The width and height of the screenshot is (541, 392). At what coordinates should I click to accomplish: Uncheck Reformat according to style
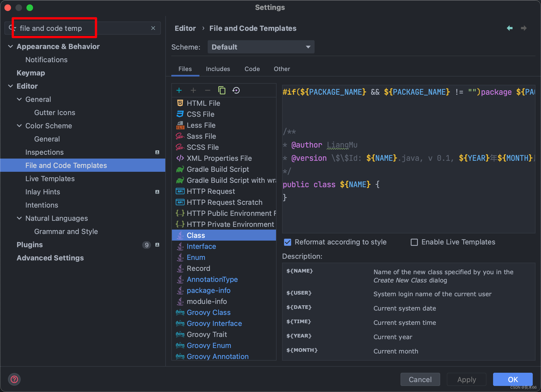click(287, 242)
